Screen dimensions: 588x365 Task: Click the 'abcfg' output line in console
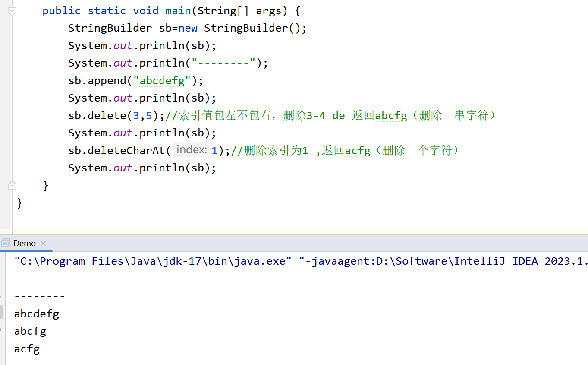30,331
